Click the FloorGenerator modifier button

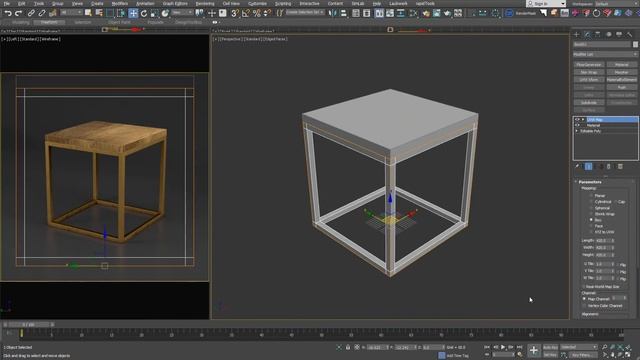pos(588,64)
